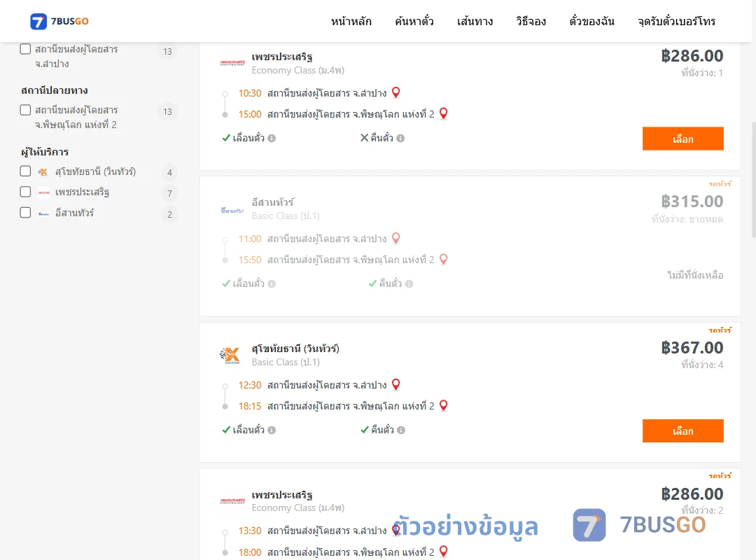Click the สถานีปลายทาง filter heading
Image resolution: width=756 pixels, height=560 pixels.
click(55, 91)
